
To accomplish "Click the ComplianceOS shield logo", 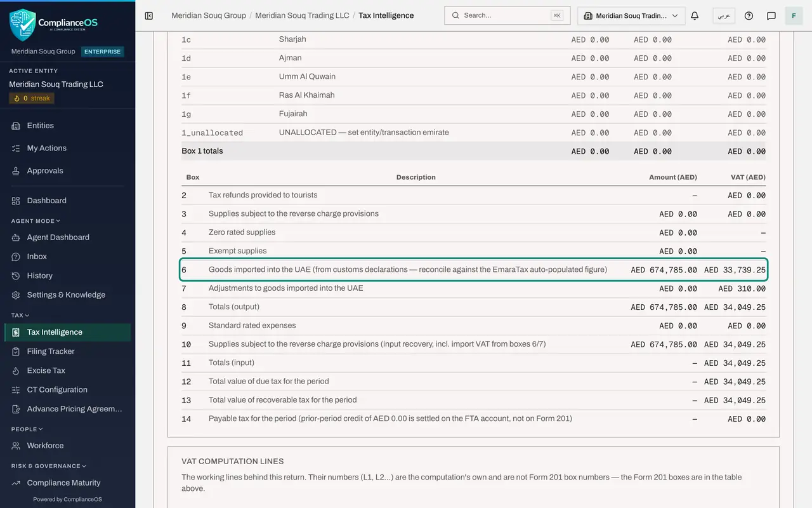I will click(x=23, y=24).
